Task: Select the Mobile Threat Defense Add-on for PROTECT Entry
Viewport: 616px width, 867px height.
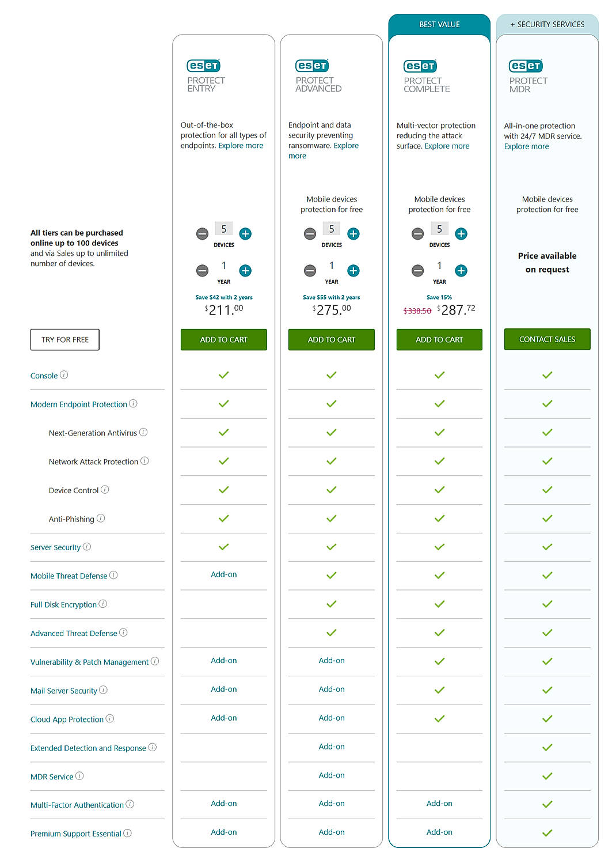Action: point(223,574)
